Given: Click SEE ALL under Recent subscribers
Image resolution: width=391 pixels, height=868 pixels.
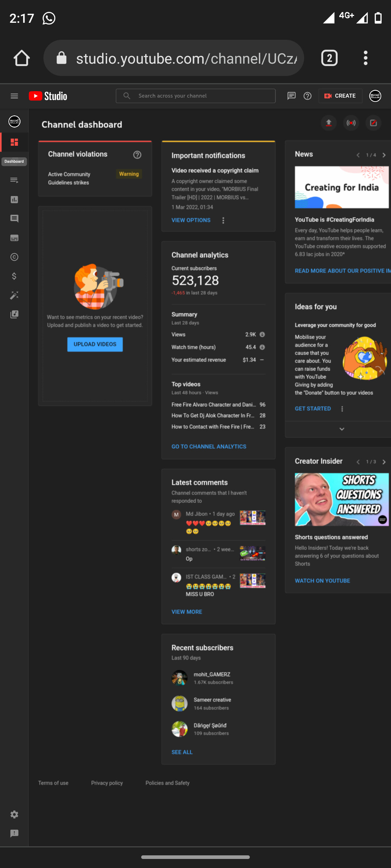Looking at the screenshot, I should 182,752.
